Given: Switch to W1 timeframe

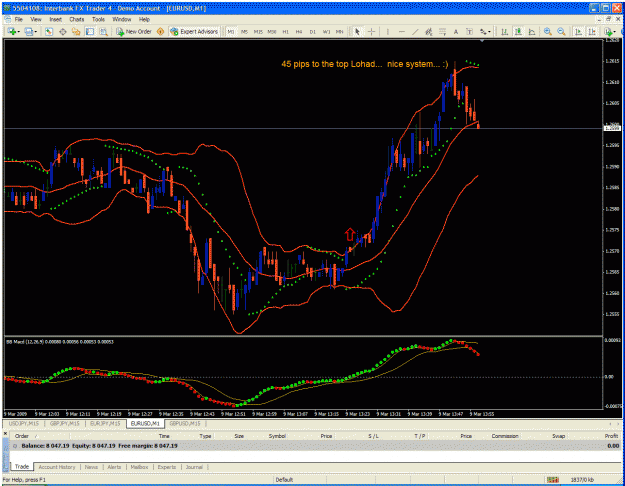Looking at the screenshot, I should point(326,31).
